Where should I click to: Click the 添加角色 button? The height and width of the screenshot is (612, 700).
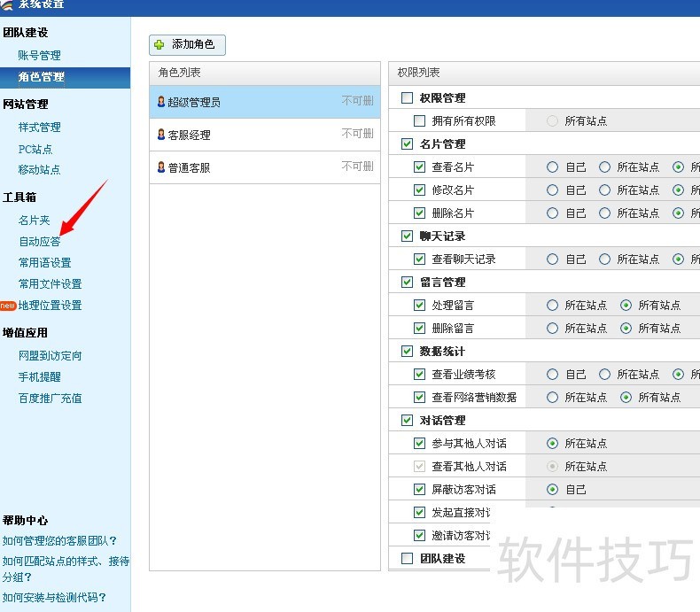187,44
